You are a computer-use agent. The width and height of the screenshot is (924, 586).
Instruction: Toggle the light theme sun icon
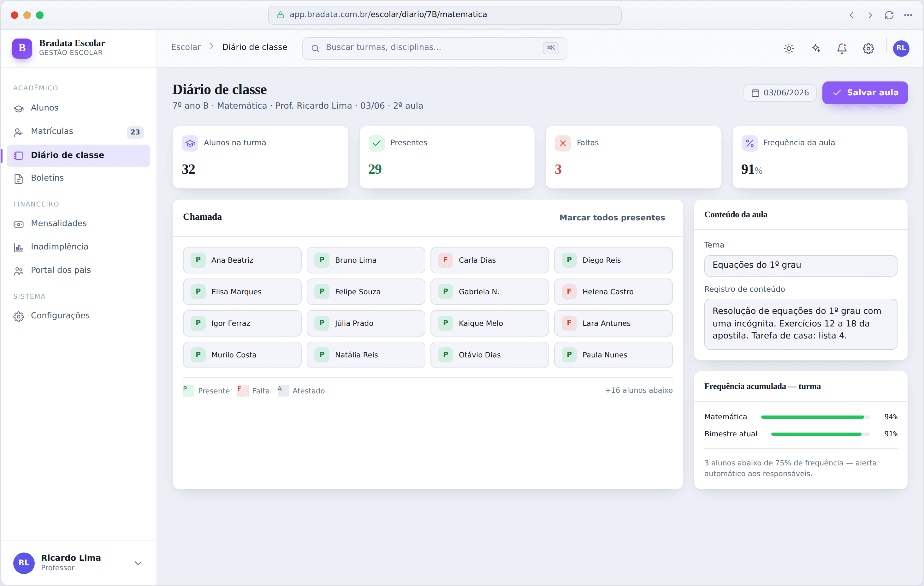(x=789, y=48)
